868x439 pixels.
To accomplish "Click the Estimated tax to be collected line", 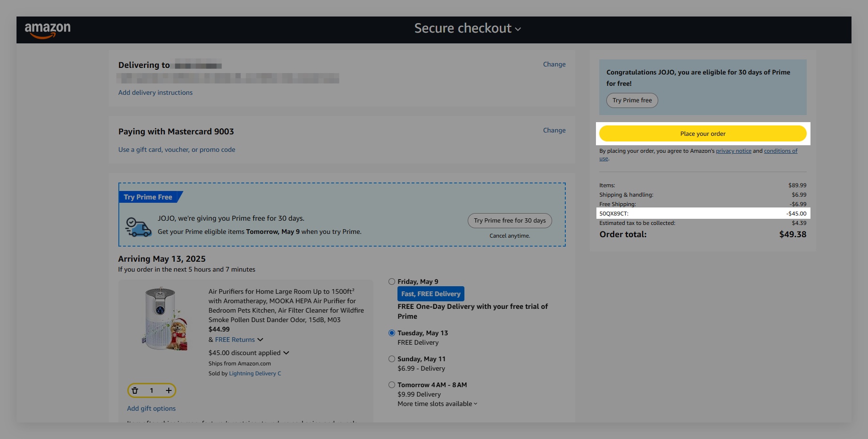I will tap(703, 223).
